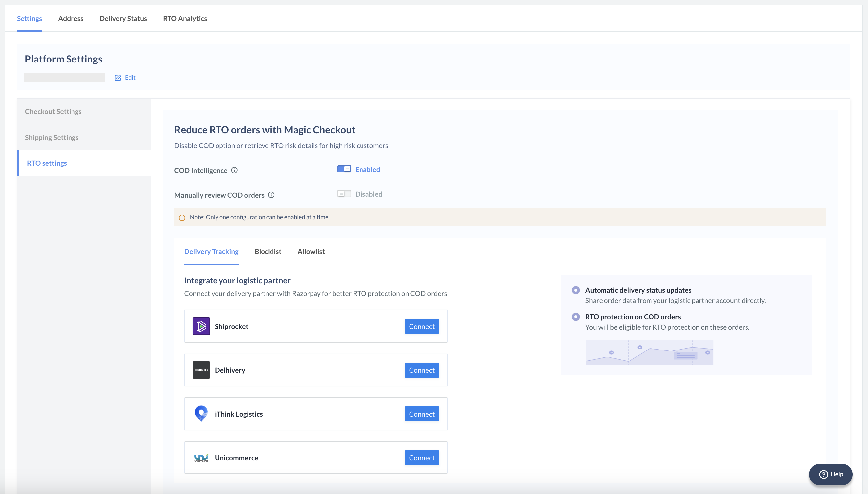The image size is (868, 494).
Task: Connect Delhivery logistic partner
Action: 421,370
